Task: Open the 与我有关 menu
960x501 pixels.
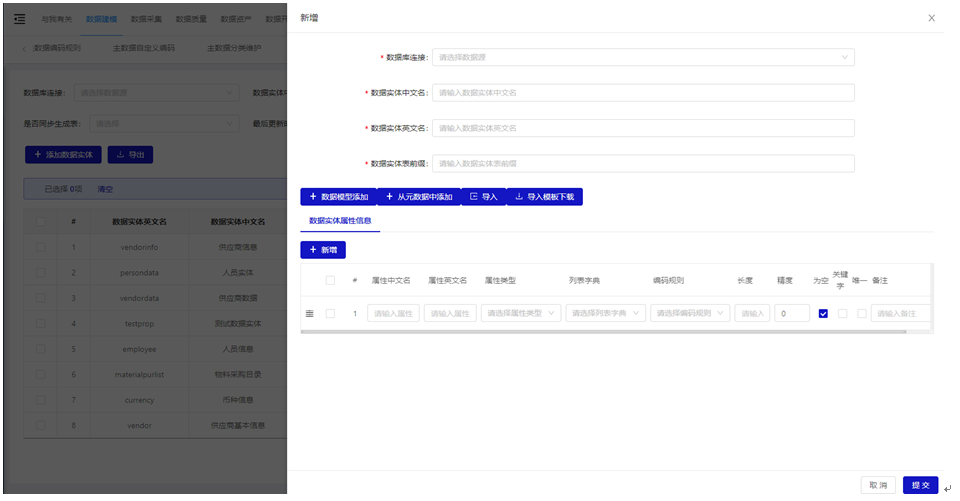Action: [x=56, y=19]
